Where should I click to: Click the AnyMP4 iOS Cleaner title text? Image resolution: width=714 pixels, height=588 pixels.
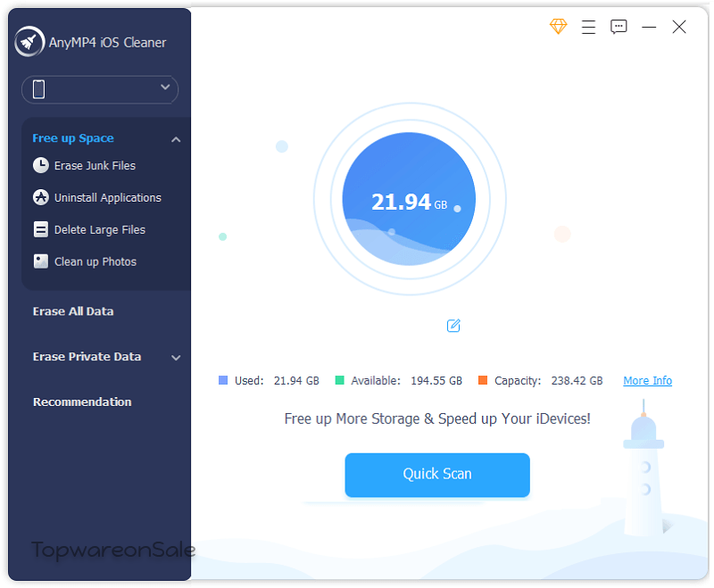tap(107, 42)
